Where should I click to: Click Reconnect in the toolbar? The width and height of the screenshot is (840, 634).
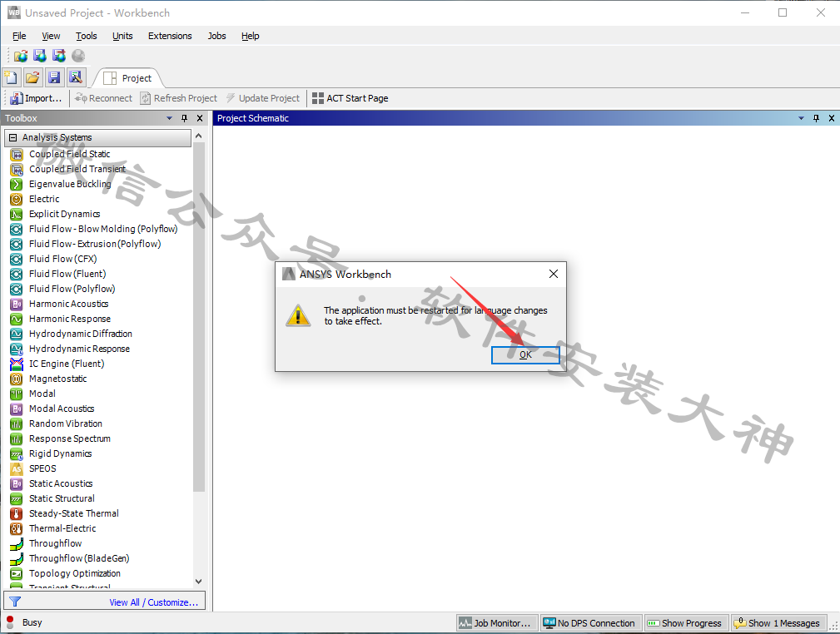point(103,98)
